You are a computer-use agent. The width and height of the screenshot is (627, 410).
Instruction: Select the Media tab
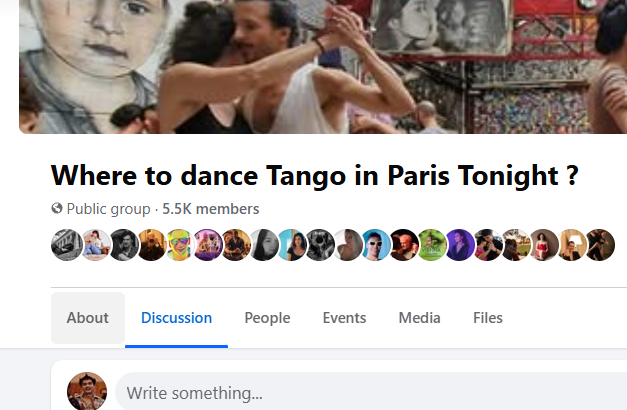click(x=419, y=318)
